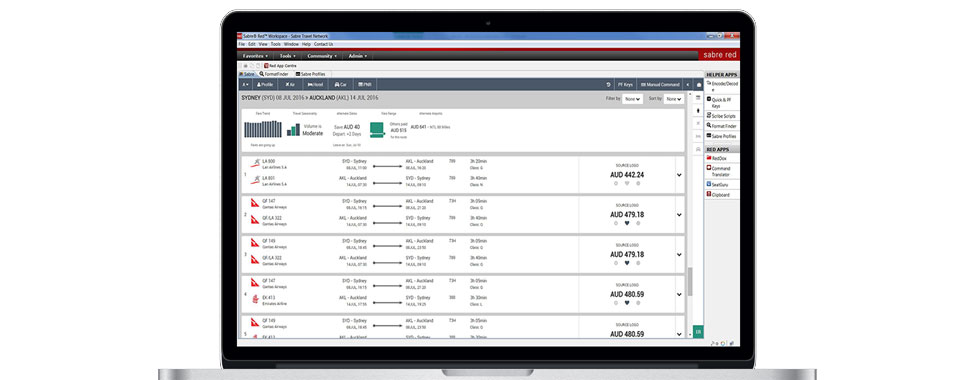Switch to the Sabre Profiles tab
Screen dimensions: 980x380
tap(311, 74)
